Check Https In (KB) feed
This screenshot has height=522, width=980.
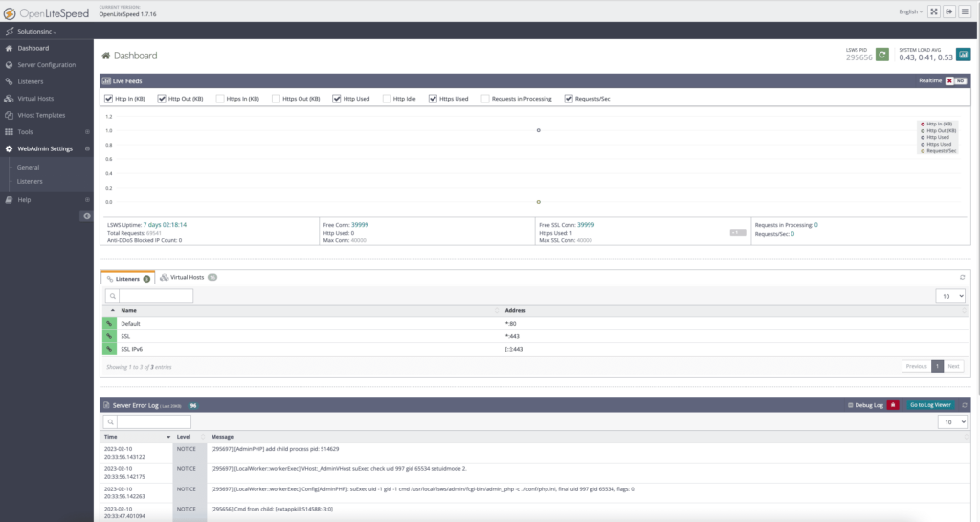pyautogui.click(x=220, y=99)
